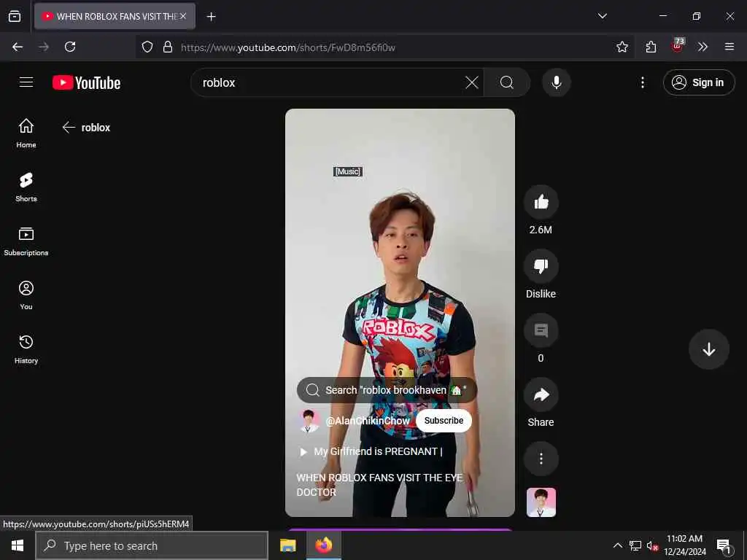Close the WHEN ROBLOX FANS tab

pos(183,16)
